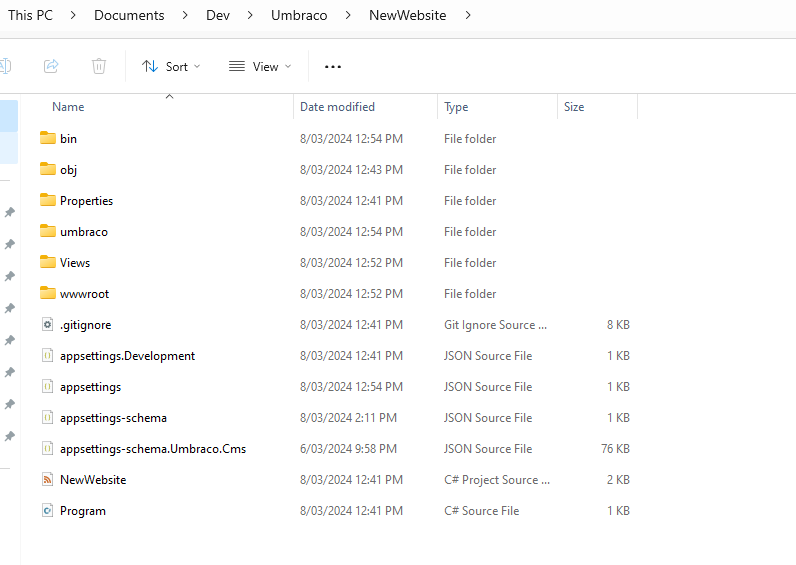Select the appsettings-schema file name

(x=113, y=417)
